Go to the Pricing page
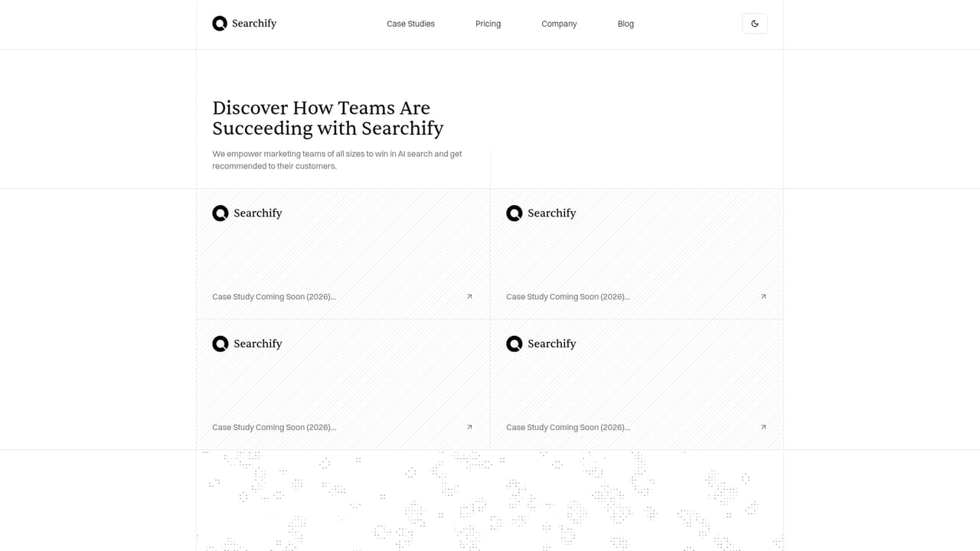The height and width of the screenshot is (551, 980). [488, 24]
